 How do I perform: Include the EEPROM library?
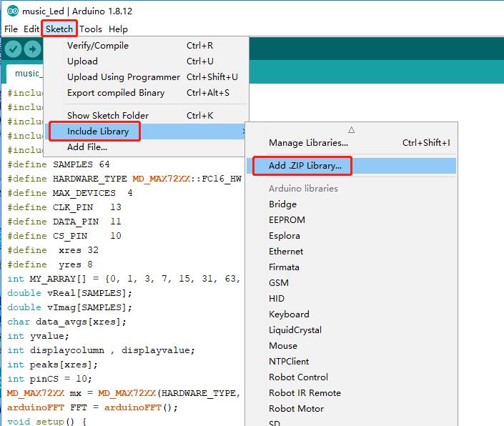click(287, 220)
